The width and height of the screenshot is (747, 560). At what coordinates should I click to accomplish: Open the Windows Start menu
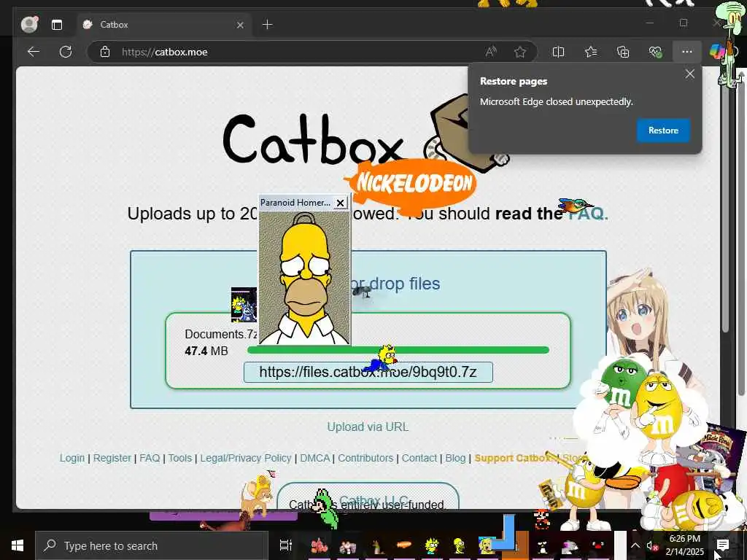coord(18,545)
